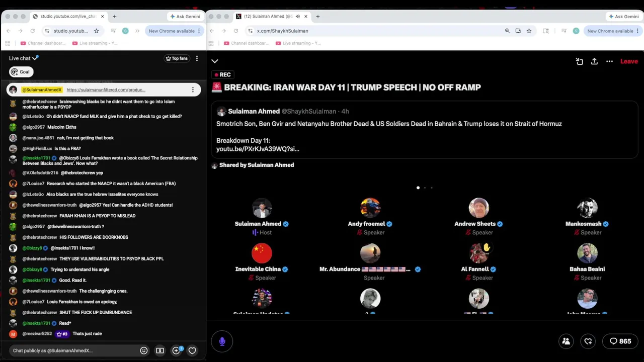Open site info icon in x.com address bar
The height and width of the screenshot is (362, 644).
coord(250,31)
